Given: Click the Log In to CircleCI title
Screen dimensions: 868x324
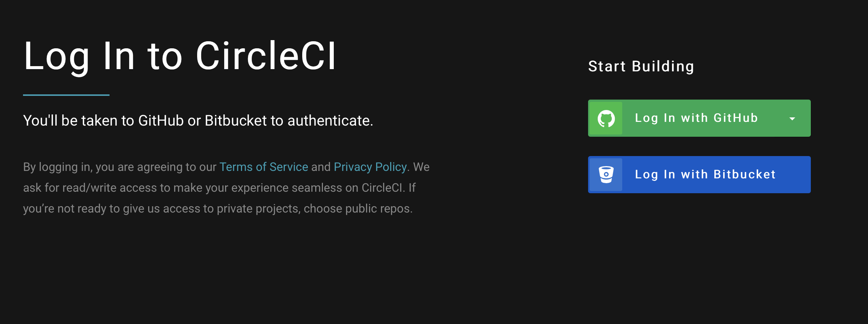Looking at the screenshot, I should [x=180, y=56].
